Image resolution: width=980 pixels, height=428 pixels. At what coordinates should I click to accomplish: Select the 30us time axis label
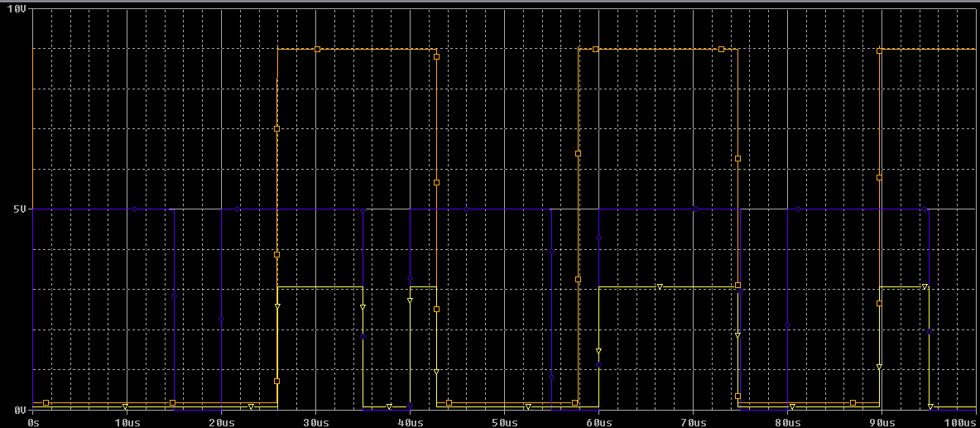click(x=315, y=422)
